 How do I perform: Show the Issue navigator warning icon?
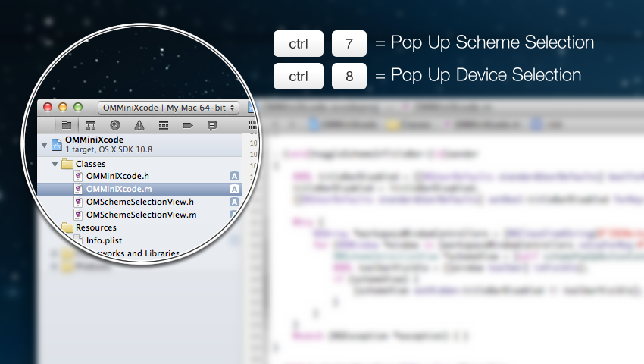(139, 125)
